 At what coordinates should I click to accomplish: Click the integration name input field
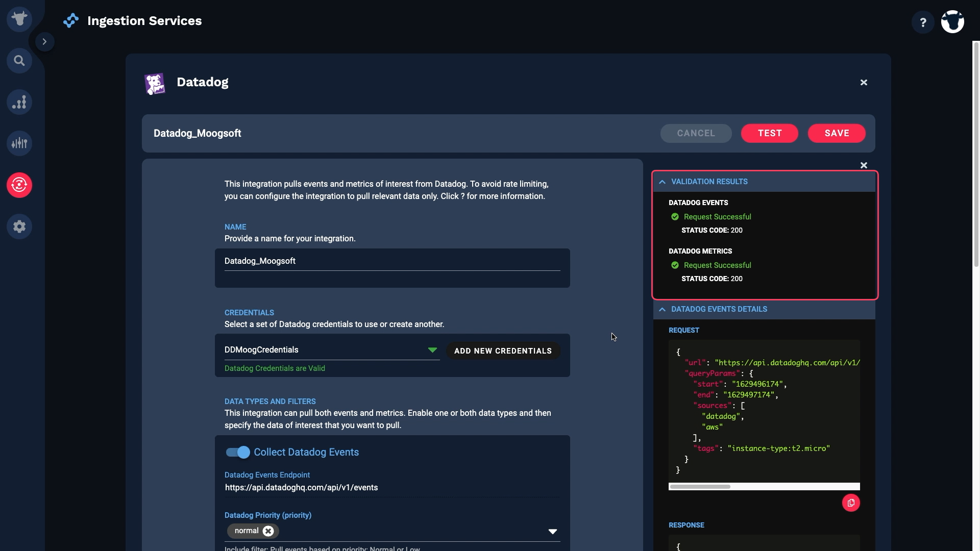[x=392, y=261]
